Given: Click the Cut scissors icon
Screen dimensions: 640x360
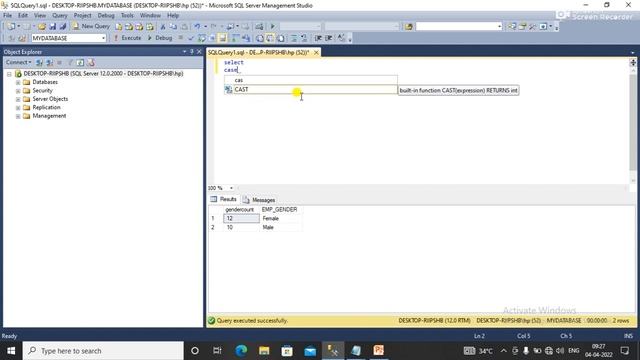Looking at the screenshot, I should click(163, 27).
